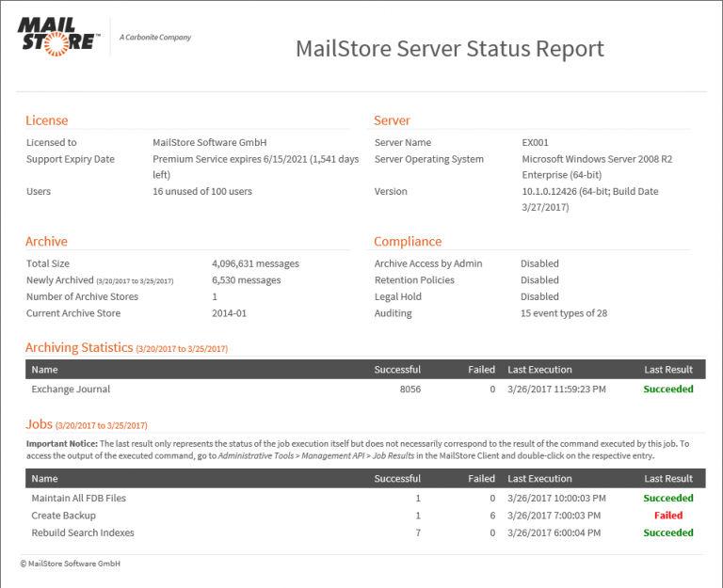Select '6,530 messages' value
This screenshot has height=588, width=723.
[247, 280]
